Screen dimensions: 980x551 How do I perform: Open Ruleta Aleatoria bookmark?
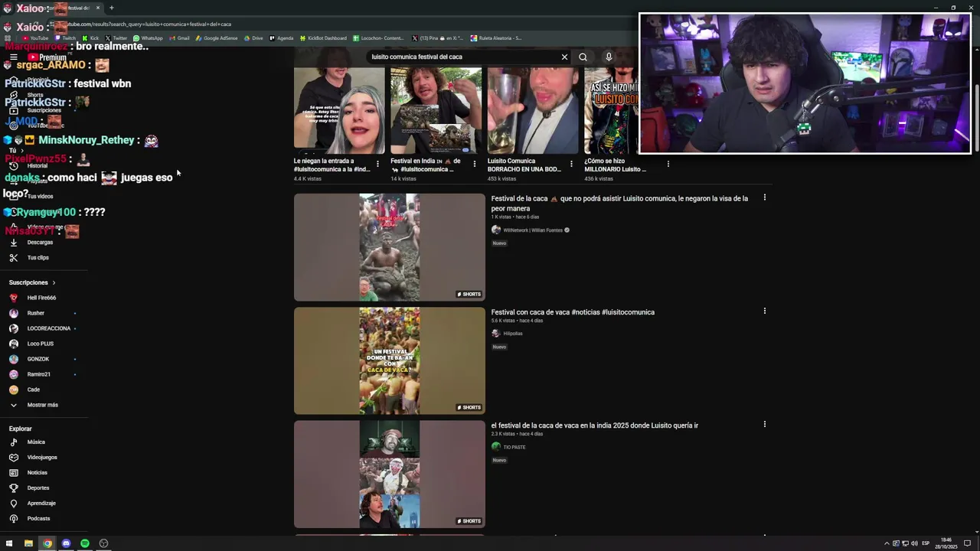click(496, 38)
